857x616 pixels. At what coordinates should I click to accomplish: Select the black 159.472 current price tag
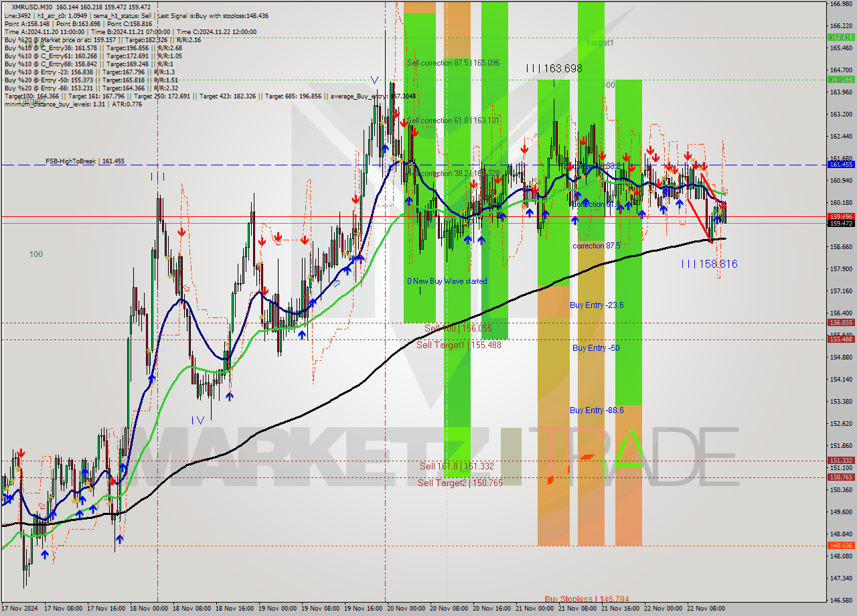tap(841, 224)
